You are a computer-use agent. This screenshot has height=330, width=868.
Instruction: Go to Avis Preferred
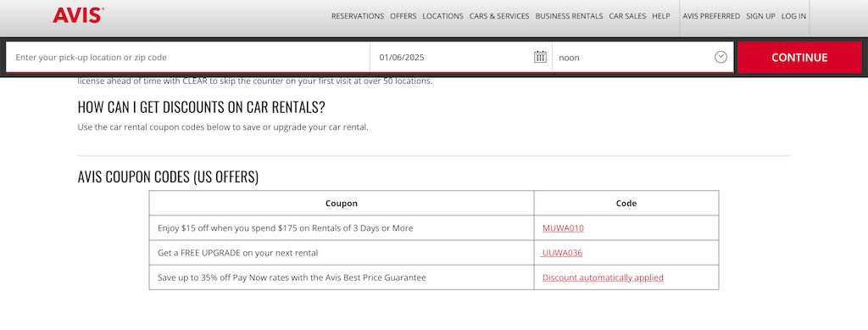(711, 16)
